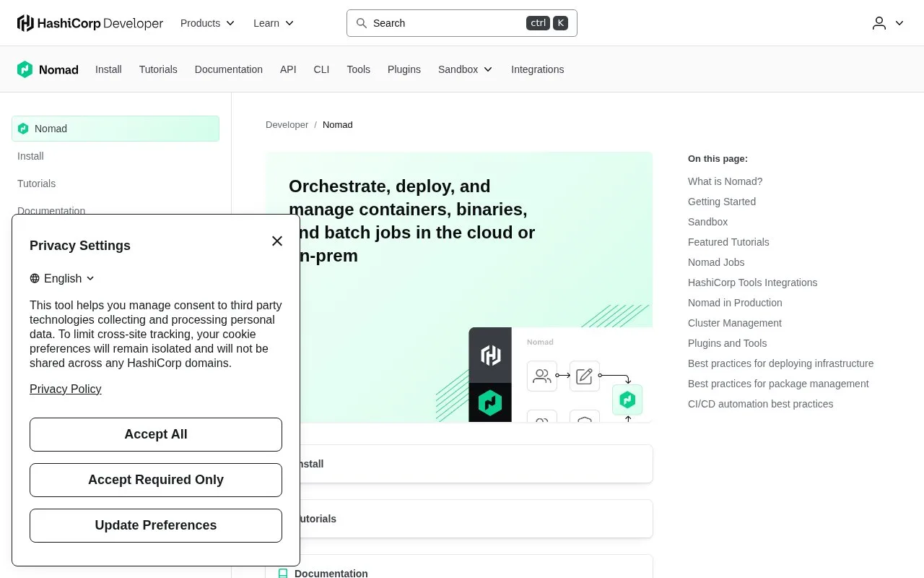Jump to Nomad in Production section
Image resolution: width=924 pixels, height=578 pixels.
735,303
